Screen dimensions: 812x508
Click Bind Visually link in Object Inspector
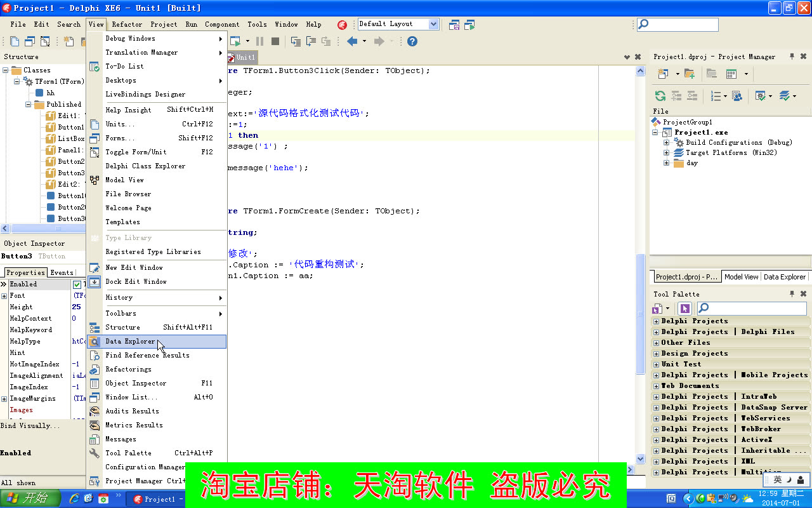pyautogui.click(x=30, y=425)
